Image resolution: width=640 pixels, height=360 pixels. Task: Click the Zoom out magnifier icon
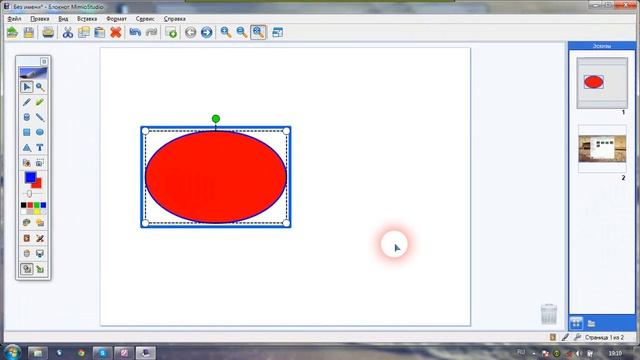(242, 32)
